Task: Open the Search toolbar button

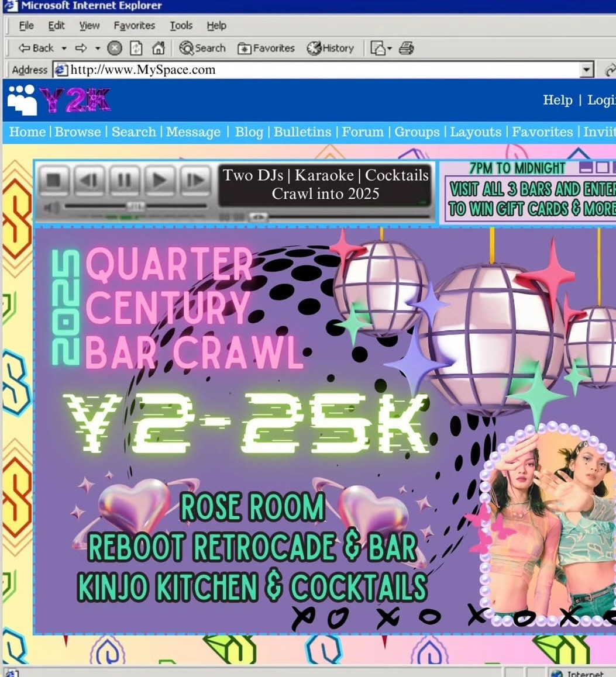Action: point(202,49)
